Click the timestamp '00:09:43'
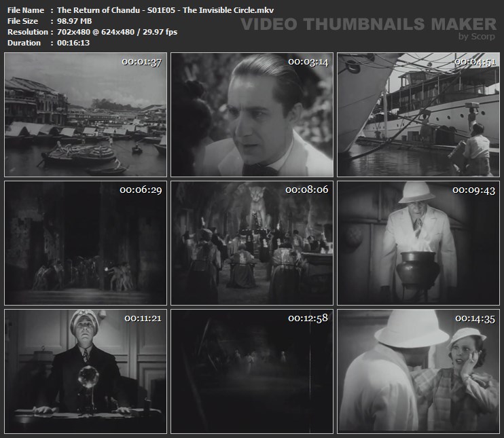Viewport: 504px width, 438px height. click(x=474, y=191)
